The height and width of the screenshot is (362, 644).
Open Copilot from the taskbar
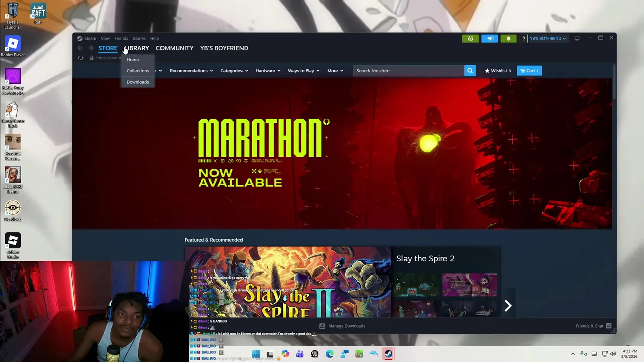(x=285, y=354)
